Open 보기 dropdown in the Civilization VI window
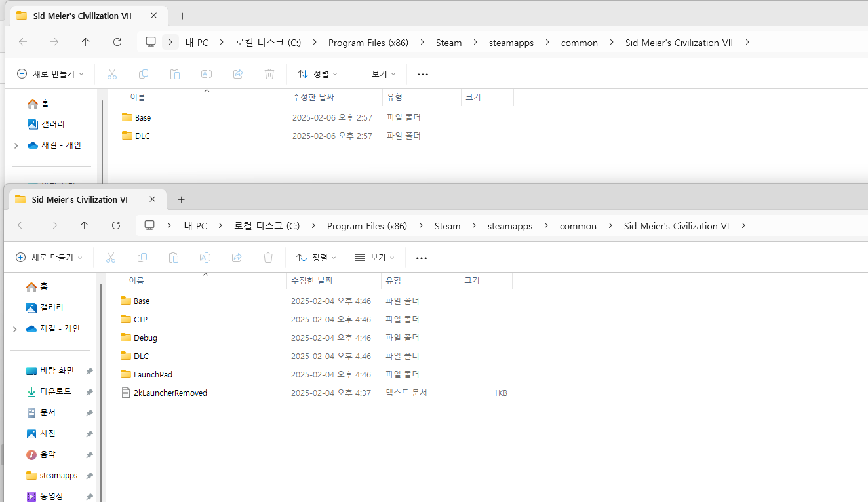The height and width of the screenshot is (502, 868). coord(374,258)
